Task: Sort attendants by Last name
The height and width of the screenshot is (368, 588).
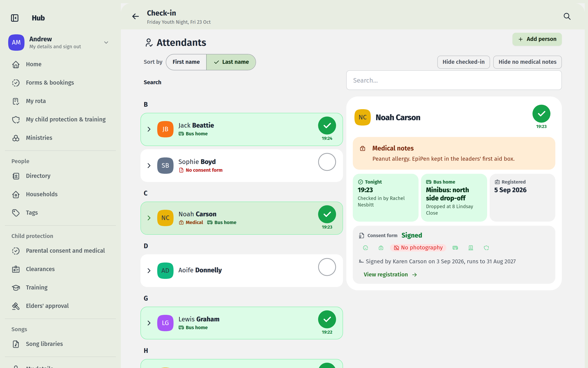Action: click(x=231, y=62)
